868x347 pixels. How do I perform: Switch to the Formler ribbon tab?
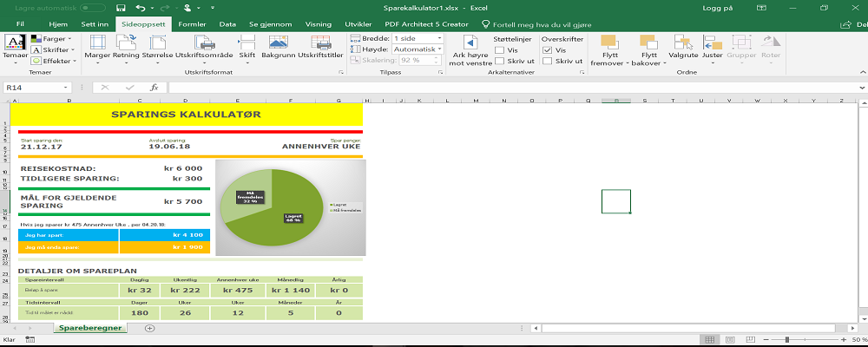click(192, 25)
